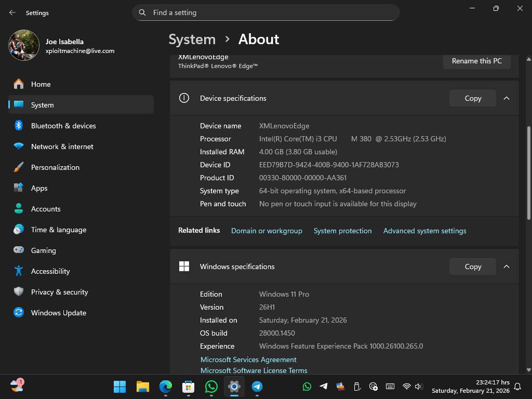Click the safely remove hardware tray icon

tap(356, 387)
